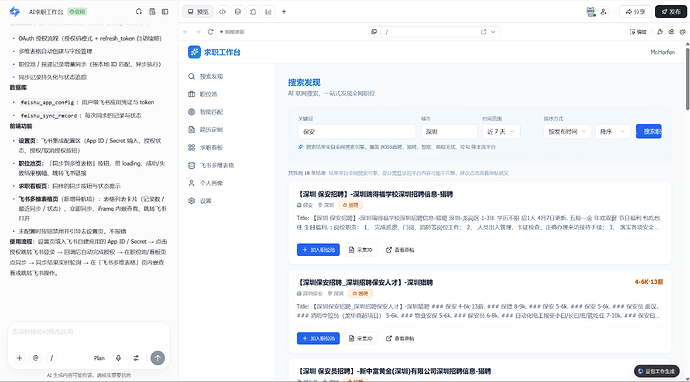Click the blue 搜索 search button
690x382 pixels.
point(649,132)
